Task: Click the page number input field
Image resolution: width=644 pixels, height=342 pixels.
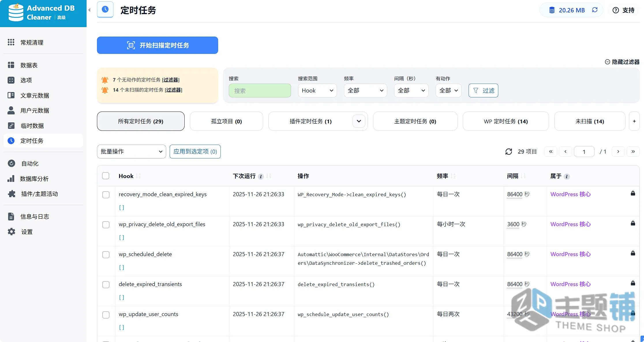Action: click(584, 152)
